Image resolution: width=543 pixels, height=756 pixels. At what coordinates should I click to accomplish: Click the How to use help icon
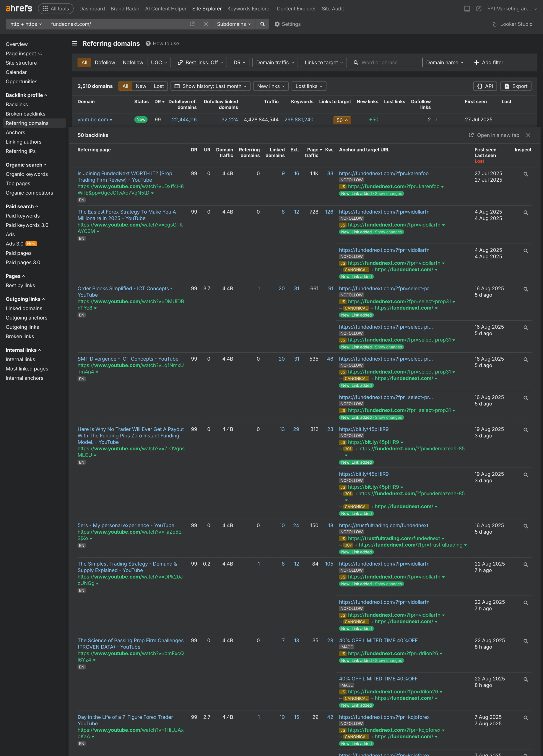click(x=148, y=44)
